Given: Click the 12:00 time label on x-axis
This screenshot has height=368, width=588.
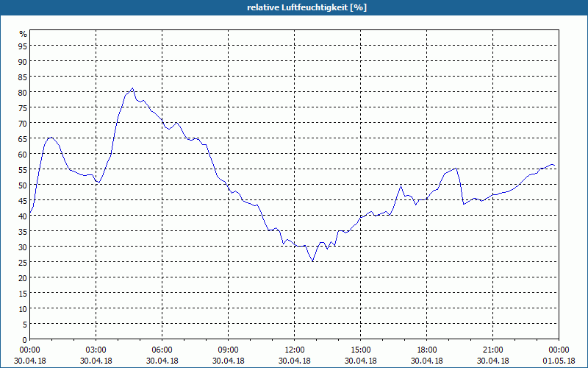Looking at the screenshot, I should (295, 350).
